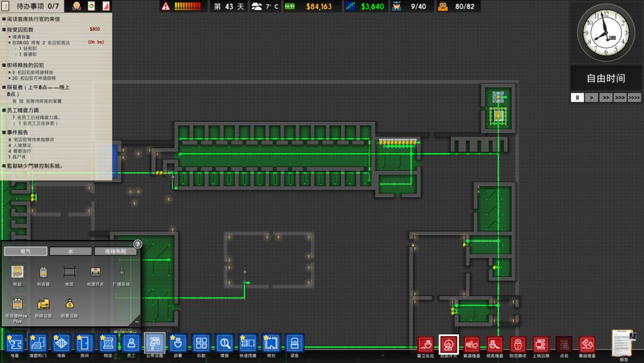Switch to the 电气 (Electrical) tab
The image size is (644, 363).
pyautogui.click(x=26, y=251)
